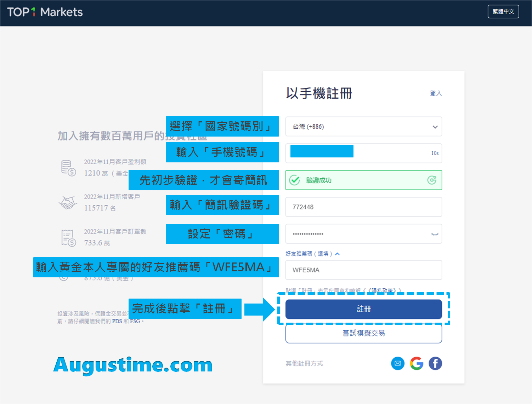This screenshot has height=404, width=532.
Task: Click the 10s resend countdown
Action: pyautogui.click(x=435, y=153)
